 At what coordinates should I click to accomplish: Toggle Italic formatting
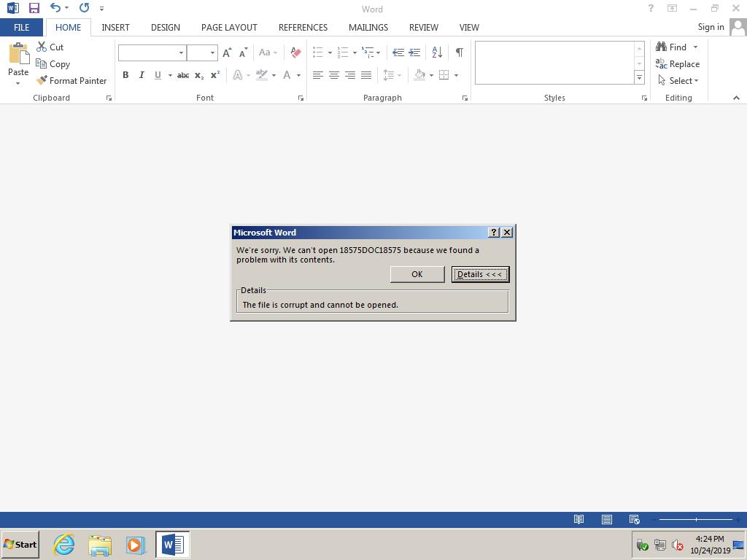[142, 75]
